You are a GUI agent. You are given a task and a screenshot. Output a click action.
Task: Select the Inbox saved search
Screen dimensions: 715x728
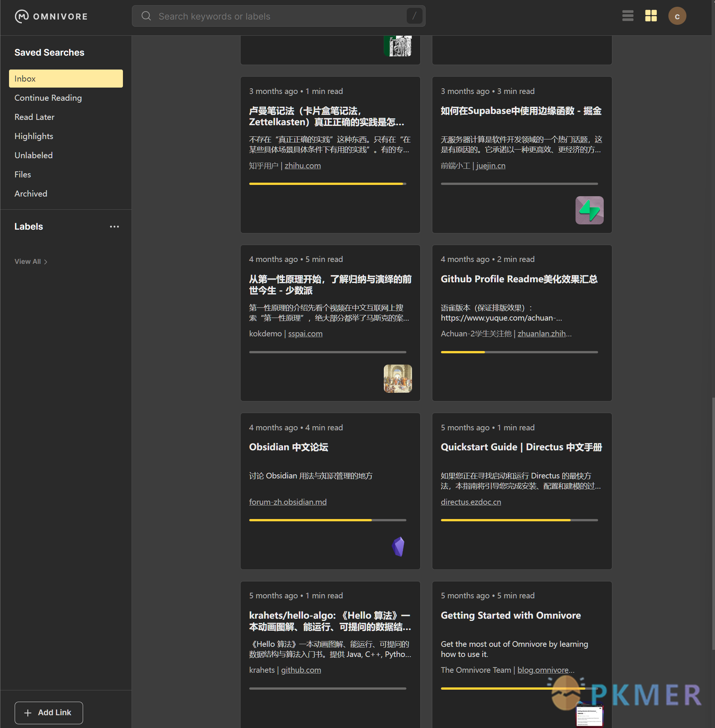click(x=66, y=79)
